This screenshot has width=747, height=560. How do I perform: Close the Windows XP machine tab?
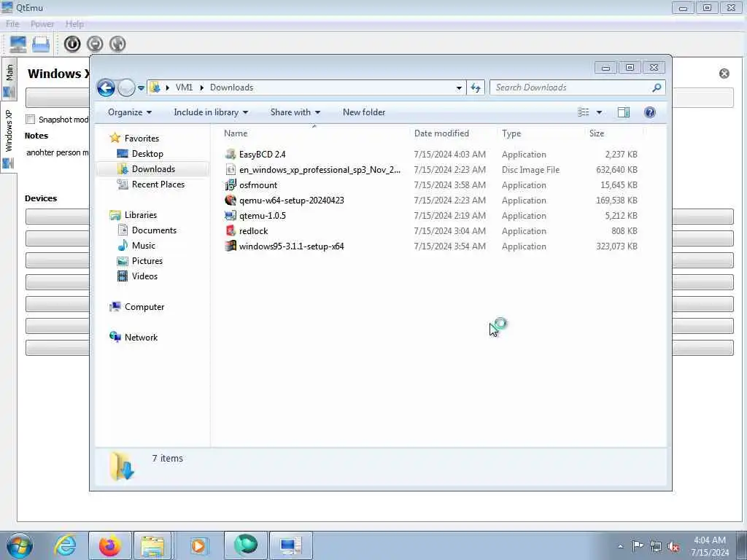click(x=724, y=74)
